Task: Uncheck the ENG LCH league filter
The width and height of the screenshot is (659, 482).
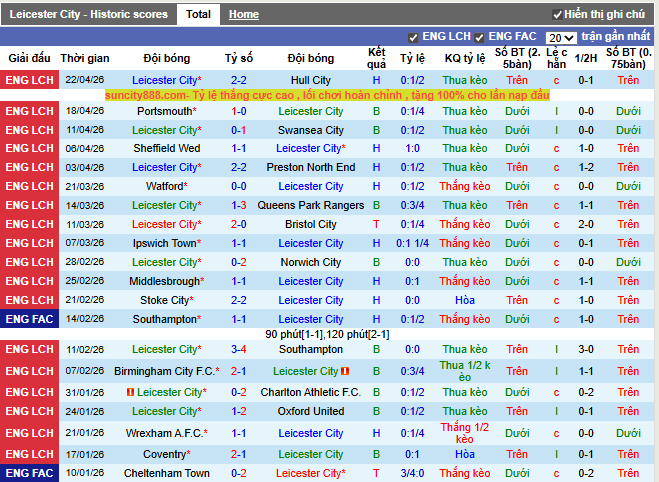Action: tap(413, 37)
